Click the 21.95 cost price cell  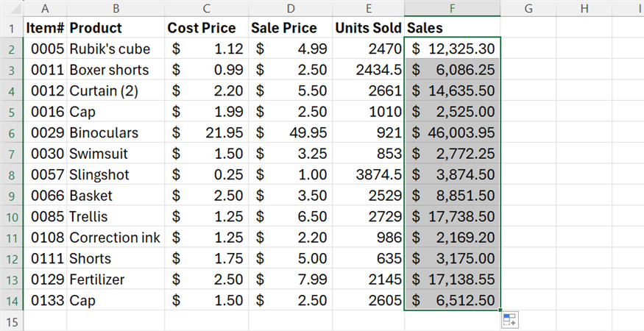pos(207,132)
